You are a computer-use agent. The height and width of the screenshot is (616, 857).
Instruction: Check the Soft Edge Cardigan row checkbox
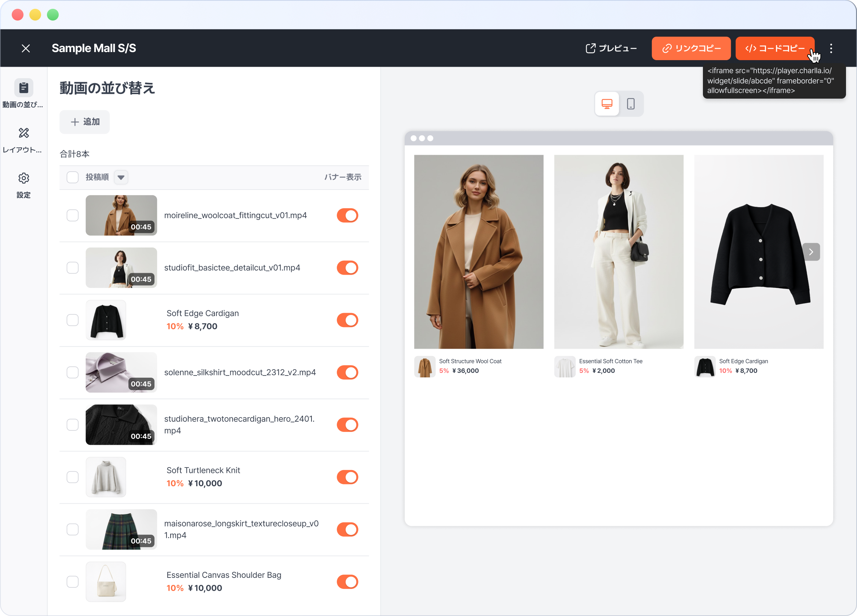[73, 320]
